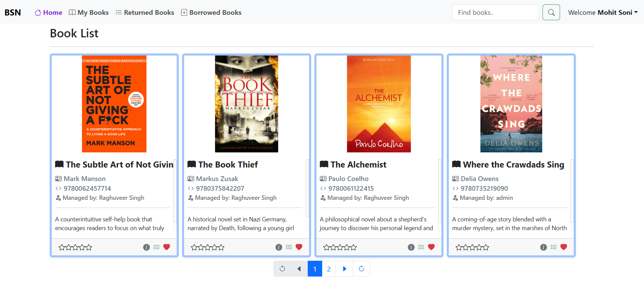This screenshot has width=644, height=291.
Task: Open info icon on The Alchemist card
Action: pyautogui.click(x=411, y=247)
